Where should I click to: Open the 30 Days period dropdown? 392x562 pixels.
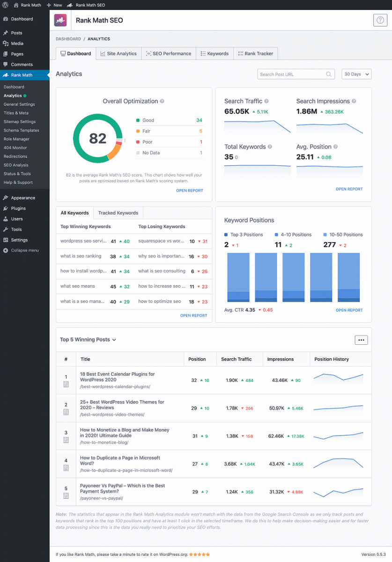(356, 74)
